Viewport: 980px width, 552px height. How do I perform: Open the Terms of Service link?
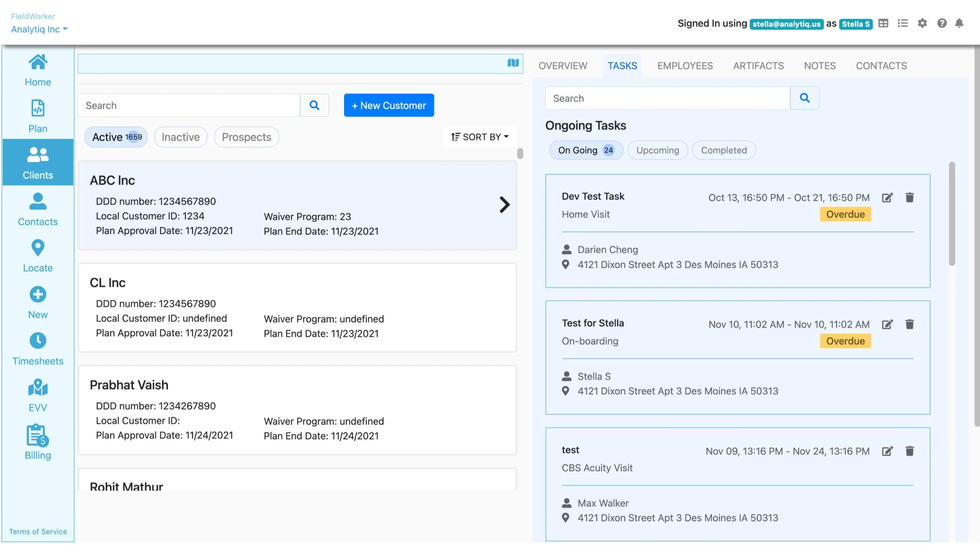tap(38, 531)
